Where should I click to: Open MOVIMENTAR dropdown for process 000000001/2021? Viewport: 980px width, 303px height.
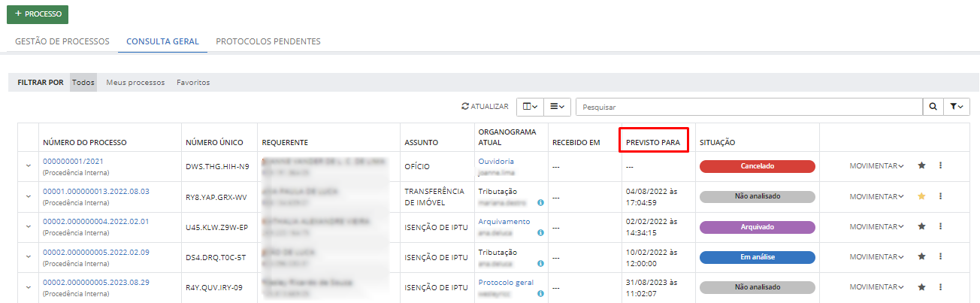point(876,166)
